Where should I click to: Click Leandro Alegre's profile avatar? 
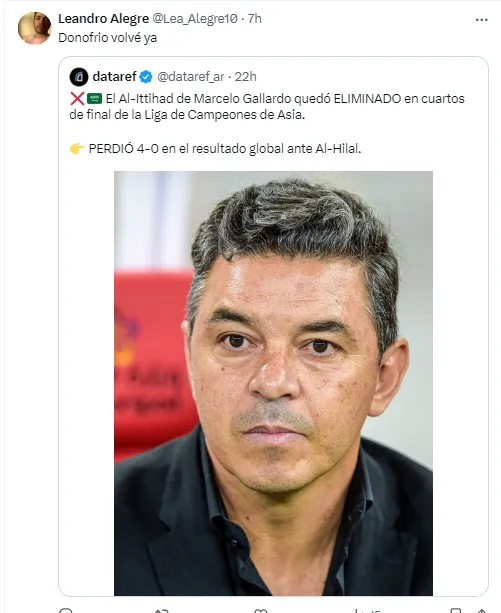pos(34,28)
